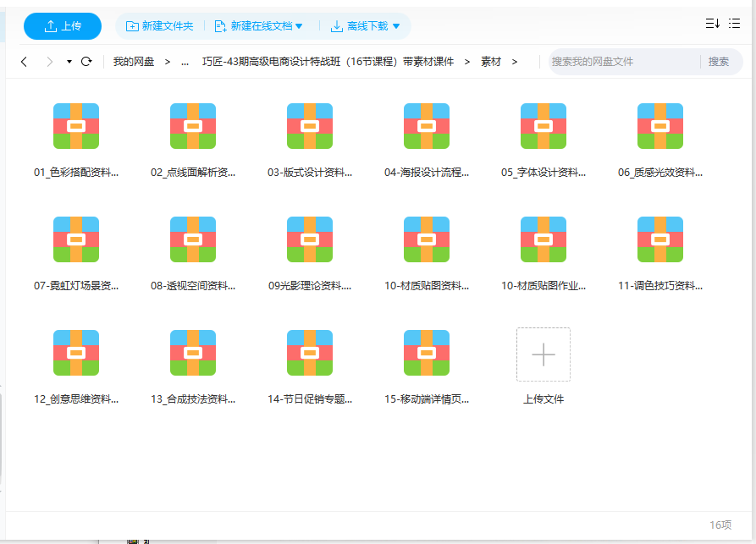Click the arrow after 素材 breadcrumb
The width and height of the screenshot is (756, 544).
[515, 62]
